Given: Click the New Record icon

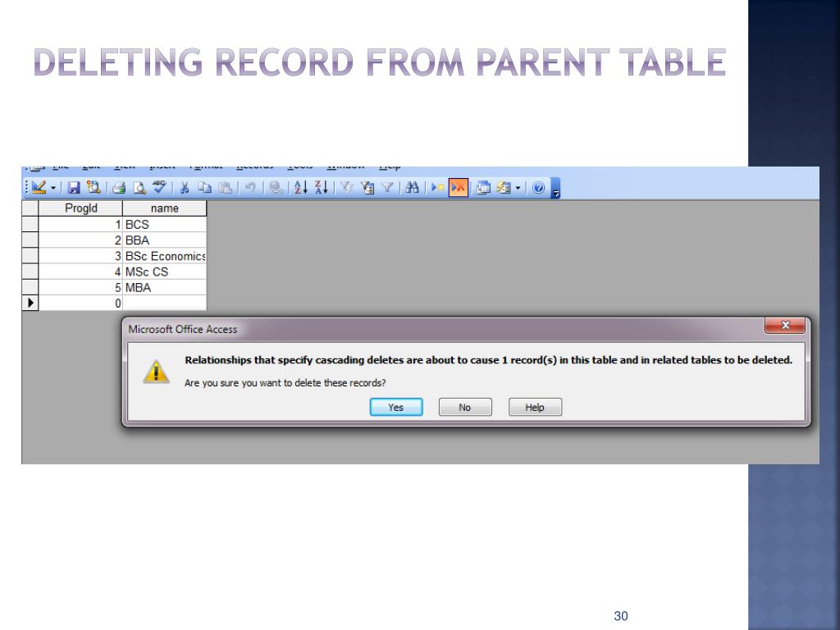Looking at the screenshot, I should click(x=438, y=188).
